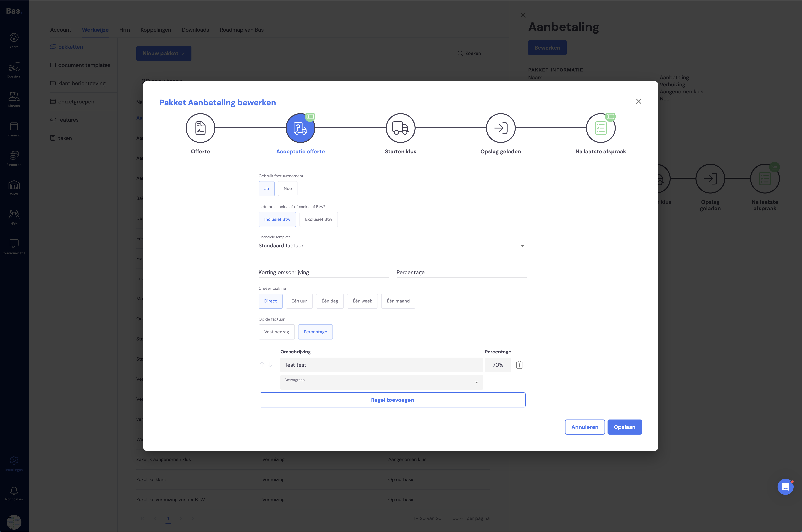
Task: Click Na laatste afspraak icon in side panel
Action: click(x=765, y=178)
